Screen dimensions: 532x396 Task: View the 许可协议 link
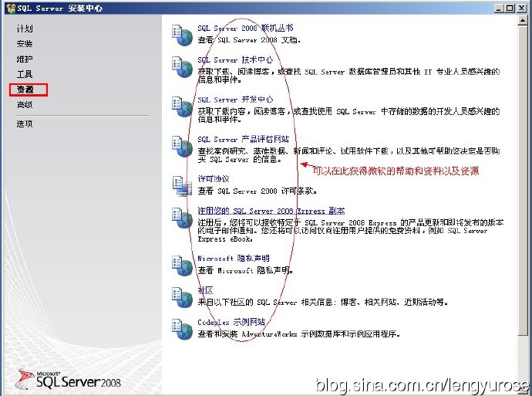click(x=214, y=178)
